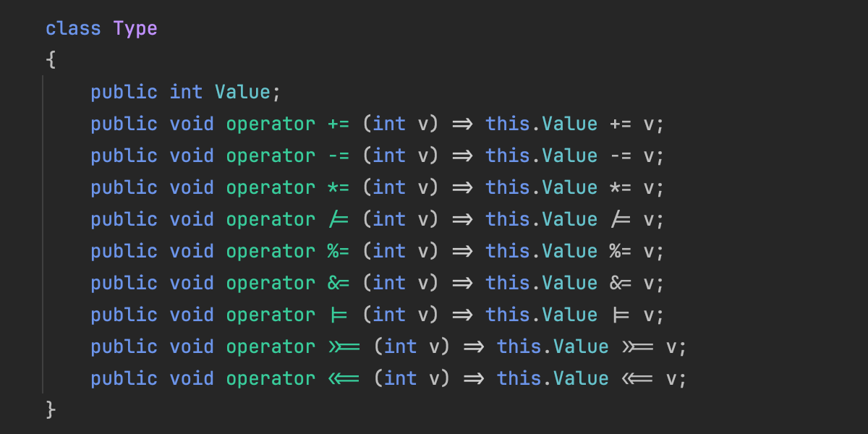Click int keyword in the Value field declaration
This screenshot has height=434, width=868.
coord(186,93)
